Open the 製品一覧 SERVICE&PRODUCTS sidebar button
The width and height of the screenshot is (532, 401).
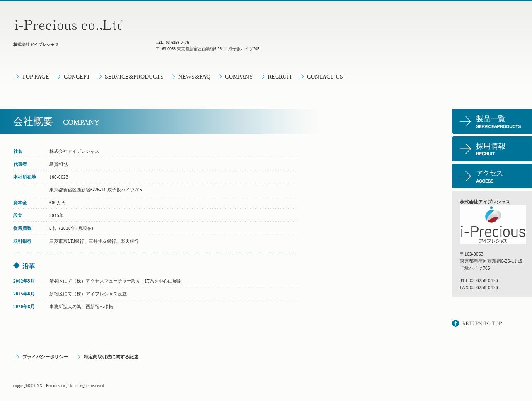tap(492, 121)
